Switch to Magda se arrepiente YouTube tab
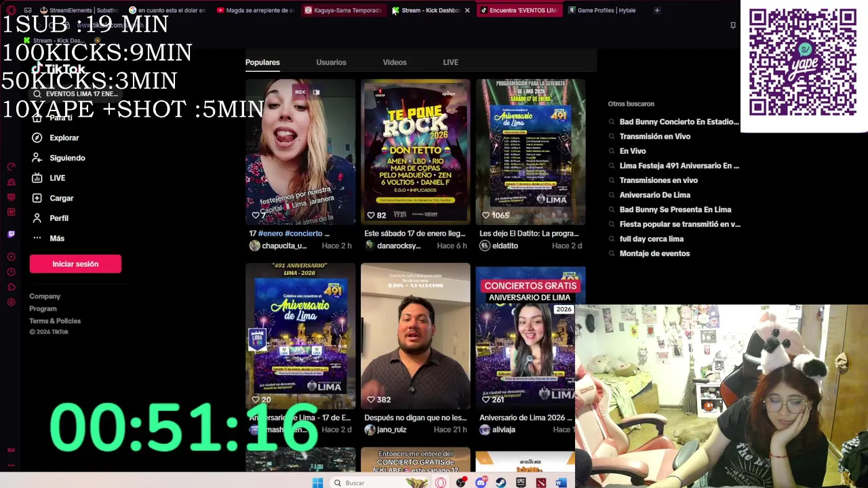The image size is (868, 488). [x=256, y=10]
